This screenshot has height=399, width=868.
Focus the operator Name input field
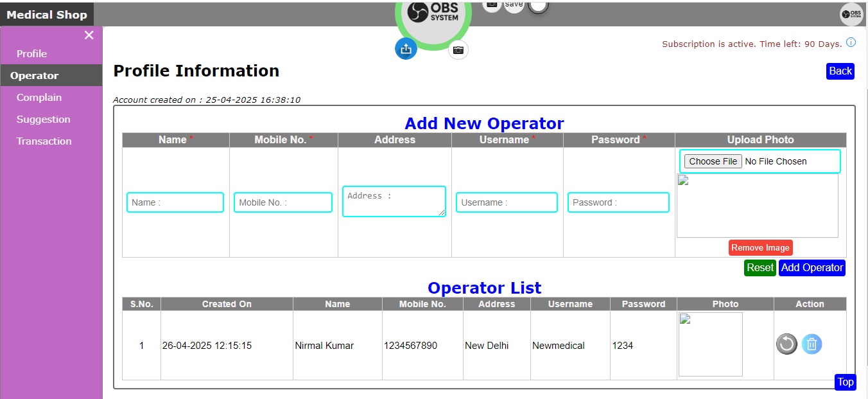point(175,202)
